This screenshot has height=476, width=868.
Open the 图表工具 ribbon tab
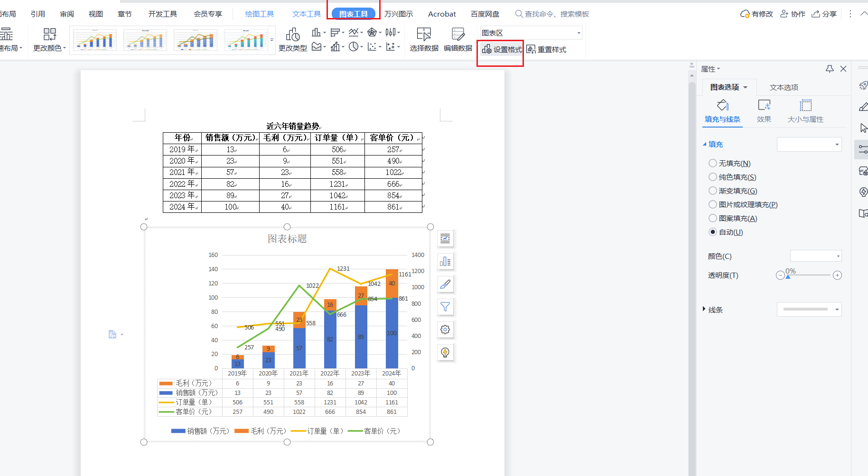click(354, 14)
